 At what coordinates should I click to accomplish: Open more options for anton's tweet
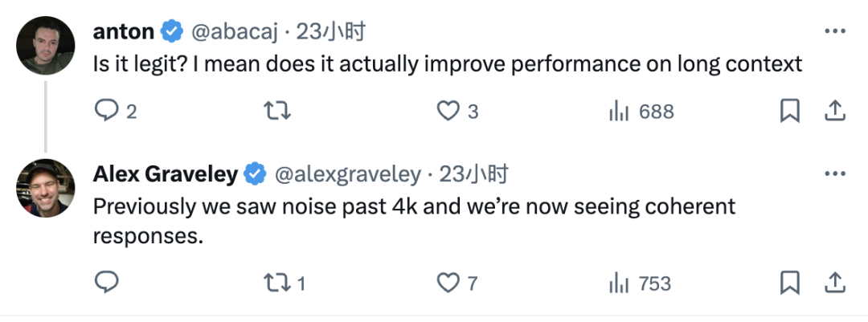coord(835,31)
